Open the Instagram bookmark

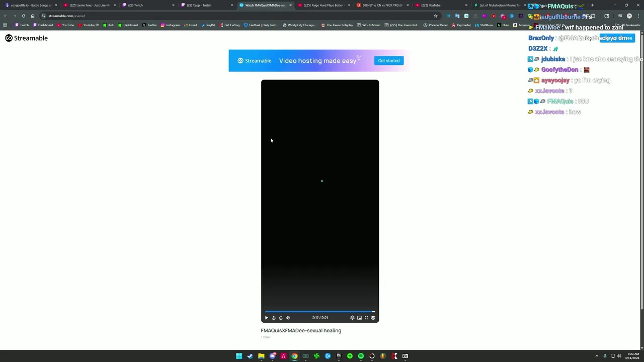point(170,25)
